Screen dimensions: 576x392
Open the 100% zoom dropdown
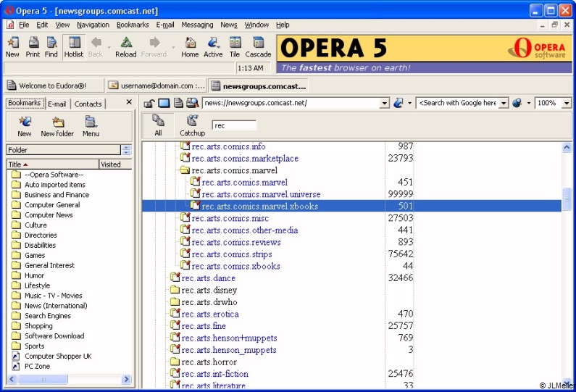coord(567,103)
